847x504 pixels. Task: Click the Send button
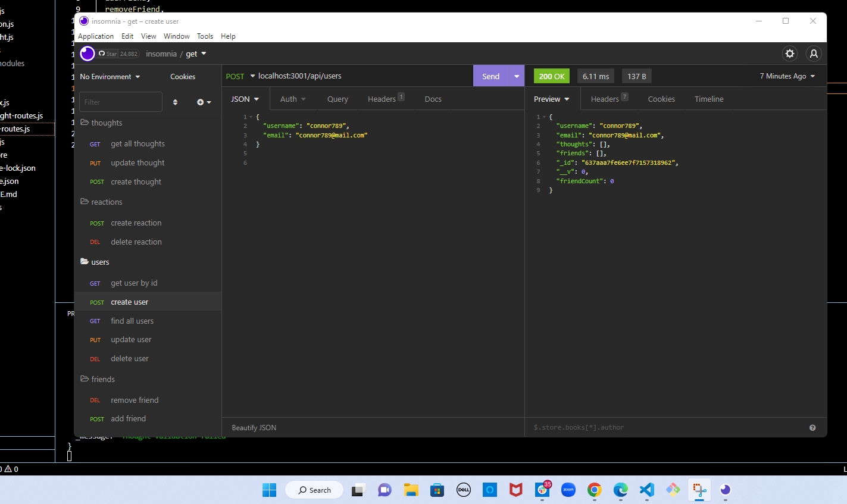[x=490, y=76]
